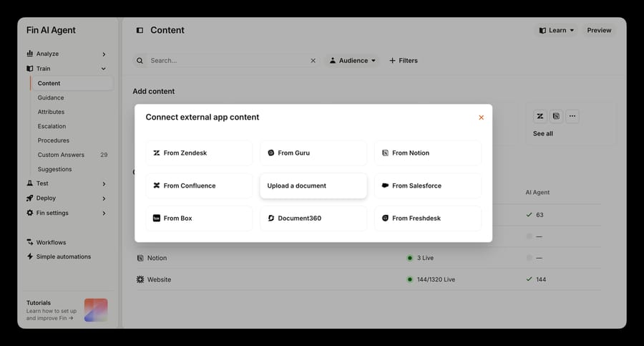Select From Box option

pos(199,218)
